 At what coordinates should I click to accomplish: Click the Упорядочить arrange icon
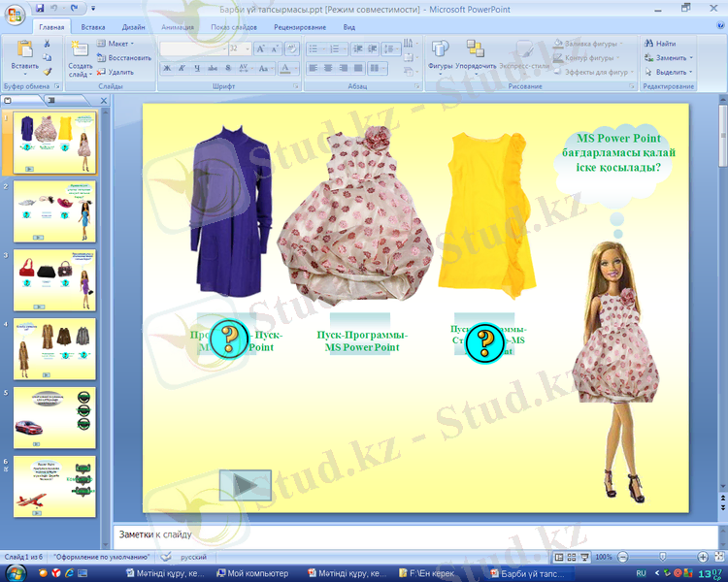point(476,50)
